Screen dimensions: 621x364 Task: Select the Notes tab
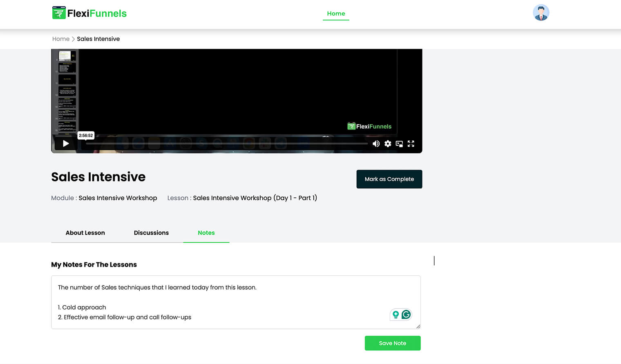coord(206,233)
